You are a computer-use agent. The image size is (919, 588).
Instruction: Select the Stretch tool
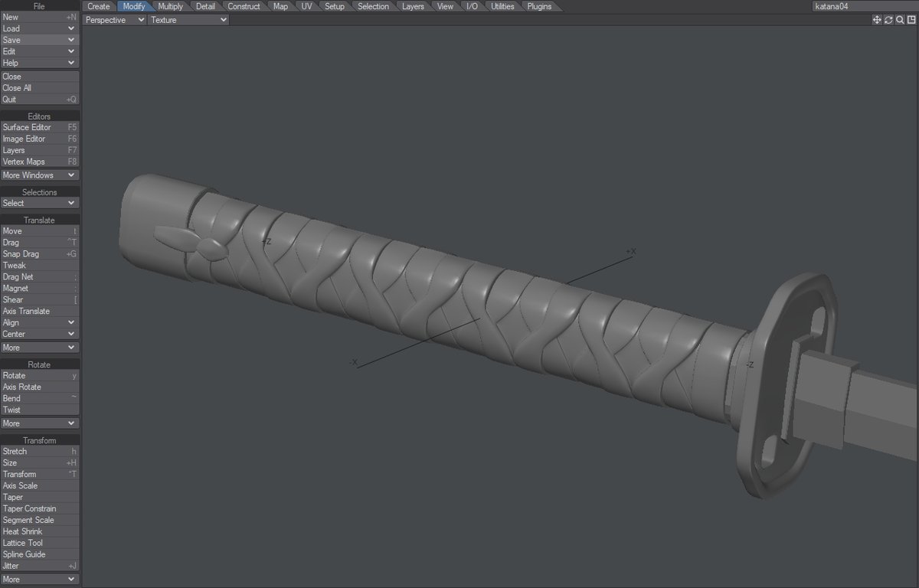(x=40, y=452)
